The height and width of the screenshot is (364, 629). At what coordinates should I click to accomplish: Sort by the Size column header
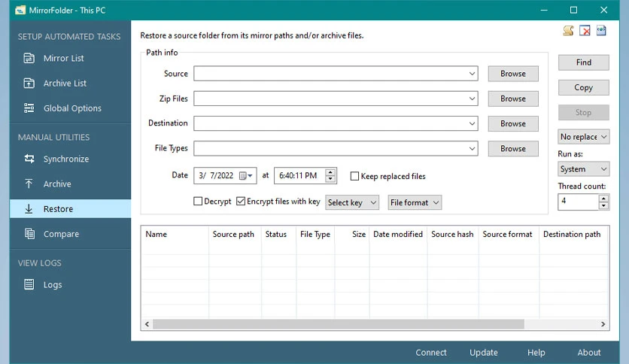352,234
